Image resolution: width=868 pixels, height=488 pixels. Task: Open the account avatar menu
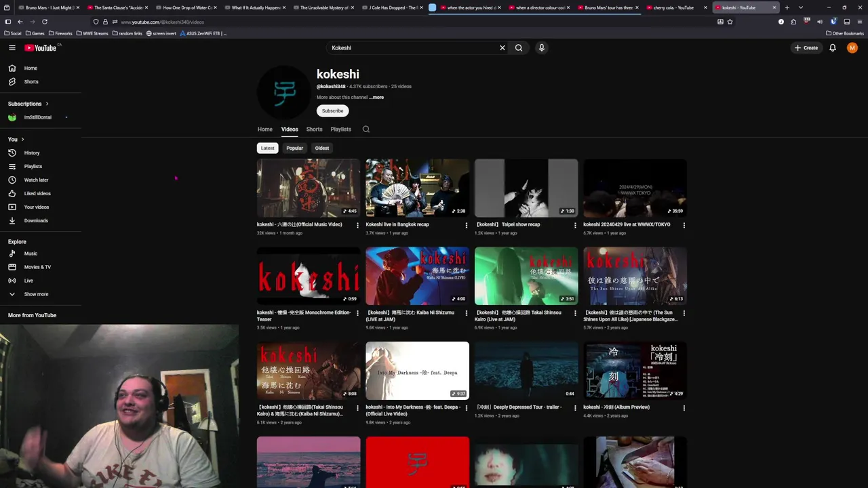point(852,48)
